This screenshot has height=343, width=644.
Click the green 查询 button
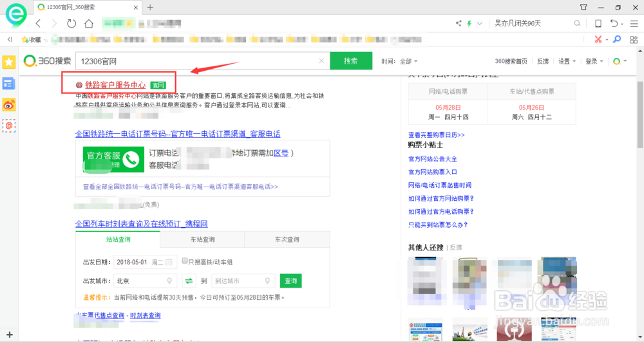(x=291, y=281)
